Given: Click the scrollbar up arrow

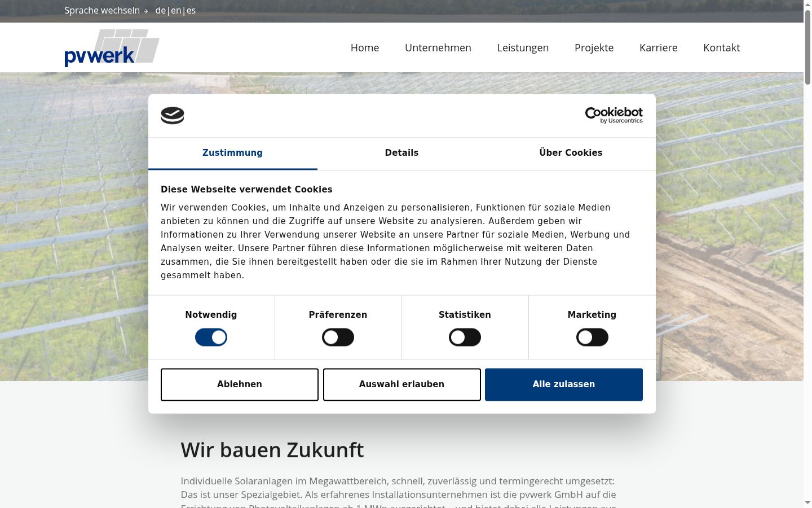Looking at the screenshot, I should (x=807, y=5).
